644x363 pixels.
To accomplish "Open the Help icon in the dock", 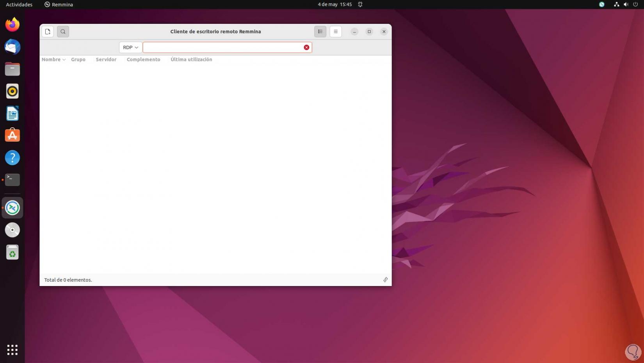I will [x=12, y=158].
